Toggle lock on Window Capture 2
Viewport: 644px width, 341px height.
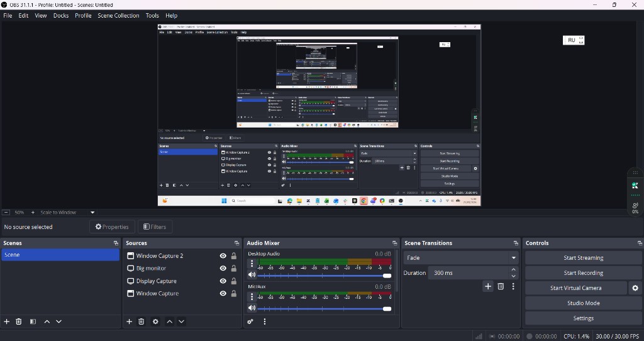tap(234, 255)
